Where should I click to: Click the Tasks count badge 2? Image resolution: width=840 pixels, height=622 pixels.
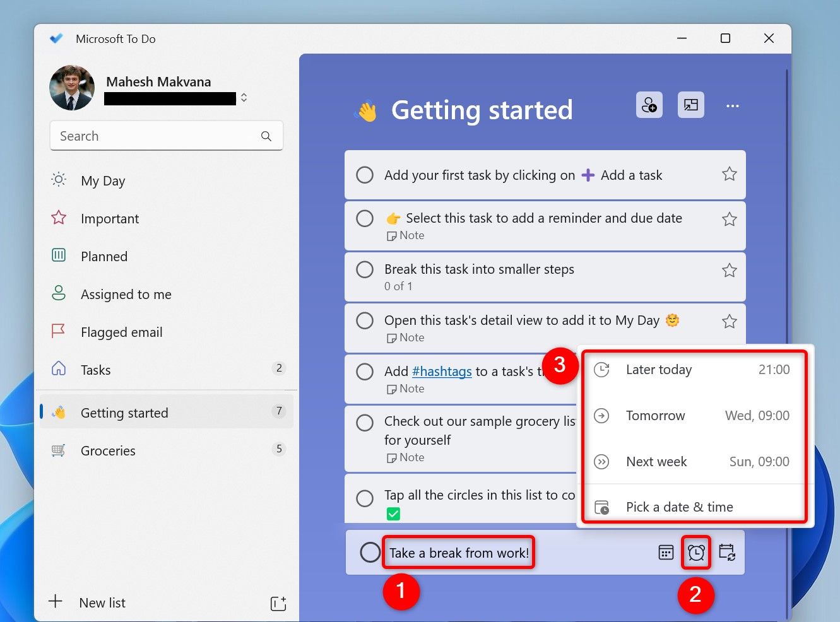click(x=279, y=368)
